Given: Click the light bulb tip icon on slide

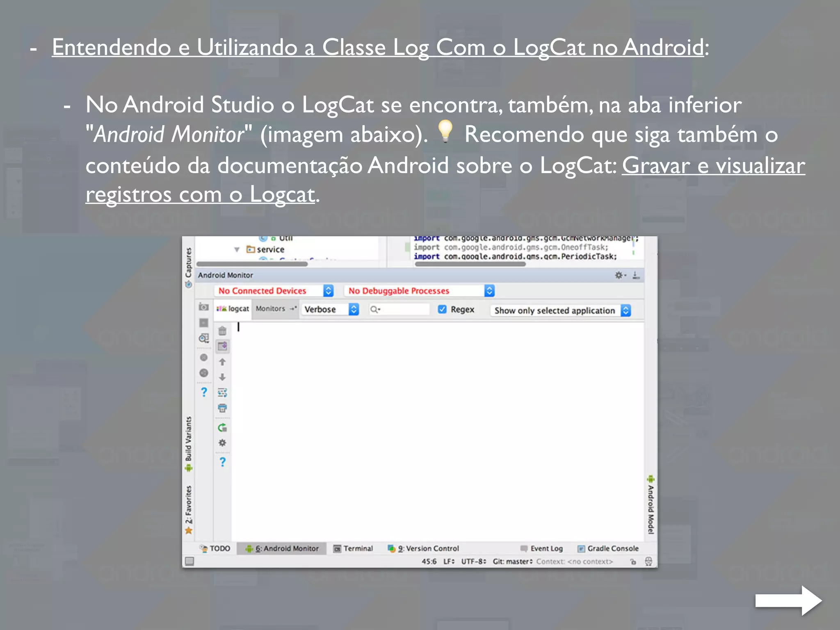Looking at the screenshot, I should (x=445, y=131).
